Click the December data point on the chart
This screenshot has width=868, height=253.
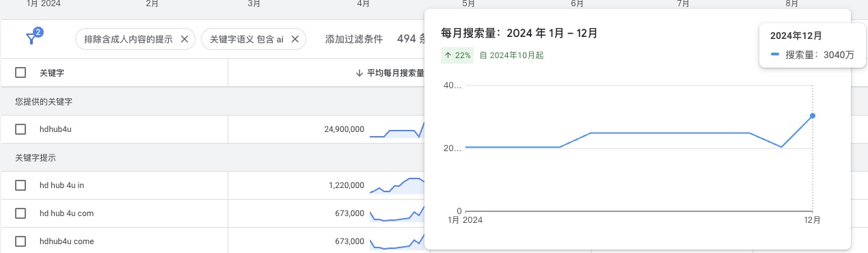(813, 116)
